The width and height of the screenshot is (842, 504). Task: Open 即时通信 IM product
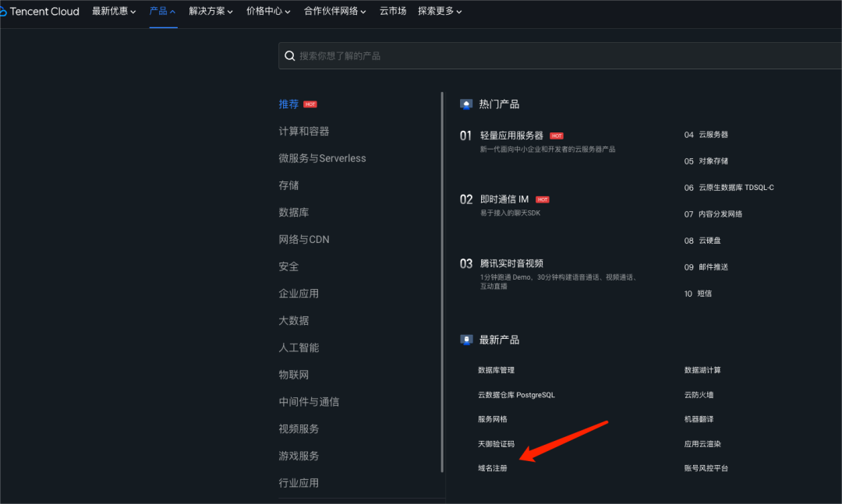[x=504, y=199]
